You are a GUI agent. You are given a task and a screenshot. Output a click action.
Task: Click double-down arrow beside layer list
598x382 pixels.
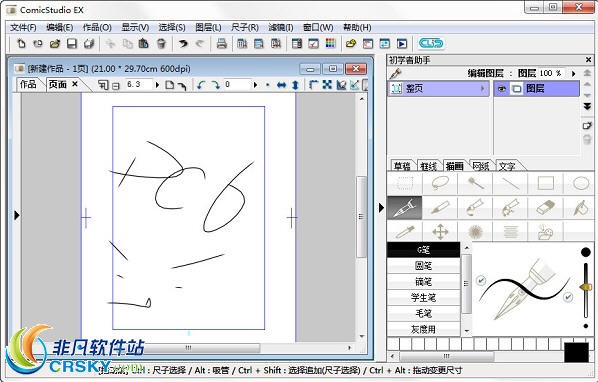pos(587,106)
